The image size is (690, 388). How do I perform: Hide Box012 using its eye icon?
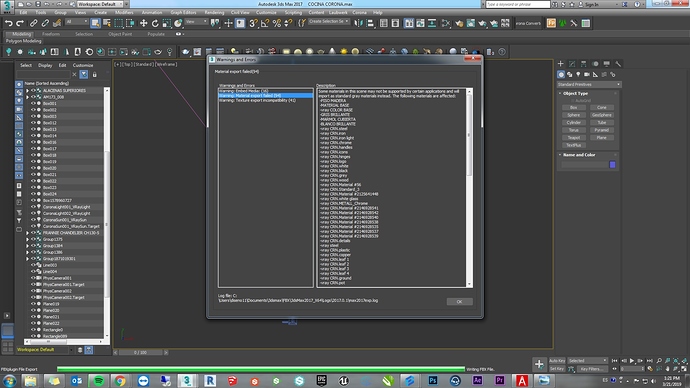point(33,123)
